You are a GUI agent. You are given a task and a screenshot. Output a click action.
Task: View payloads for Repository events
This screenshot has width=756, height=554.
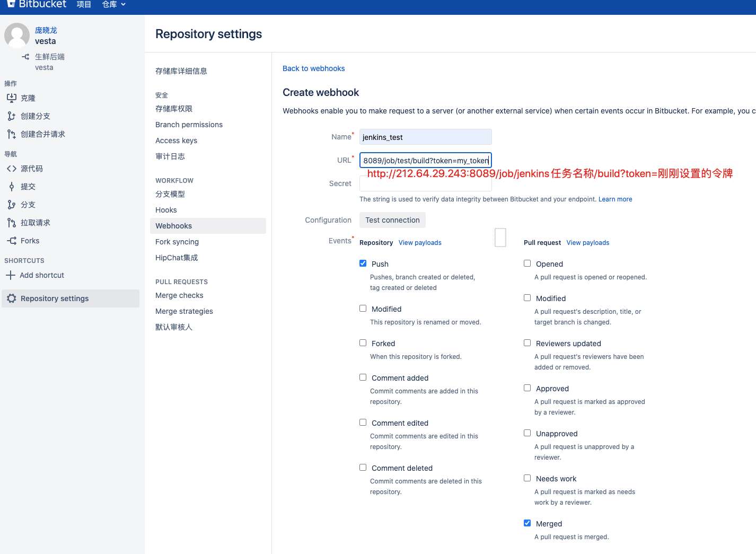tap(420, 243)
